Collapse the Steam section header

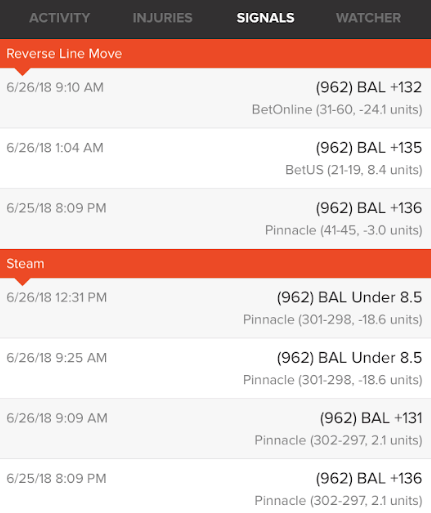(x=215, y=264)
